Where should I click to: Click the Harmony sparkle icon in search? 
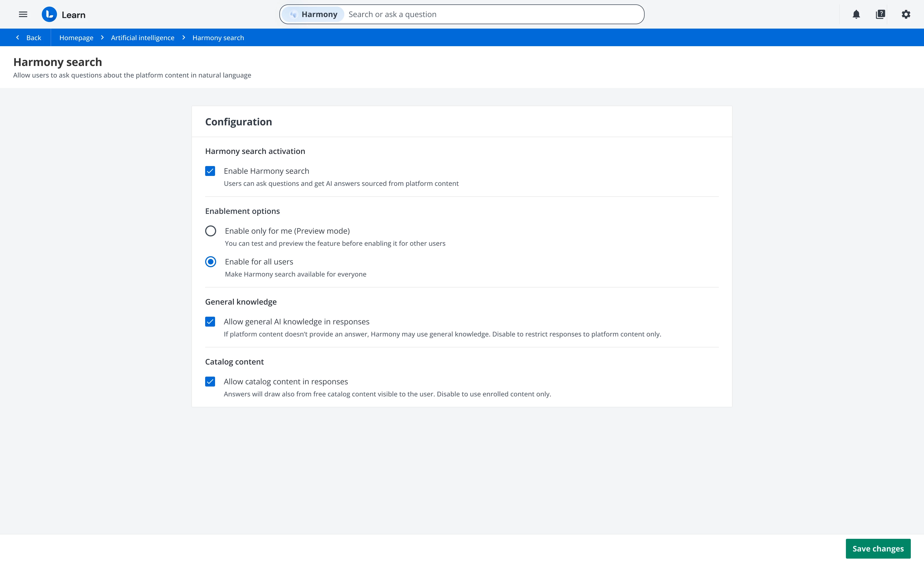pyautogui.click(x=294, y=15)
